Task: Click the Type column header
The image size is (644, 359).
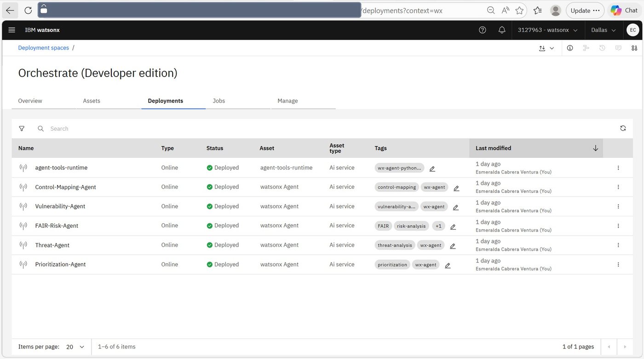Action: pos(167,148)
